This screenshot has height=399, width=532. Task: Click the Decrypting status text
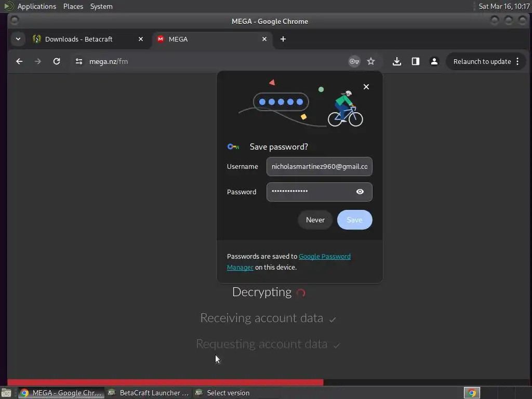coord(262,292)
